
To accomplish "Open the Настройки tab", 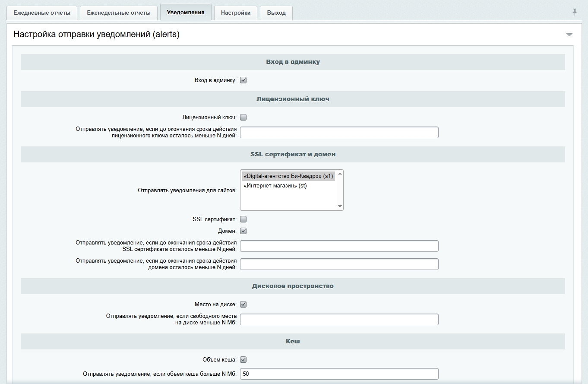I will (236, 13).
